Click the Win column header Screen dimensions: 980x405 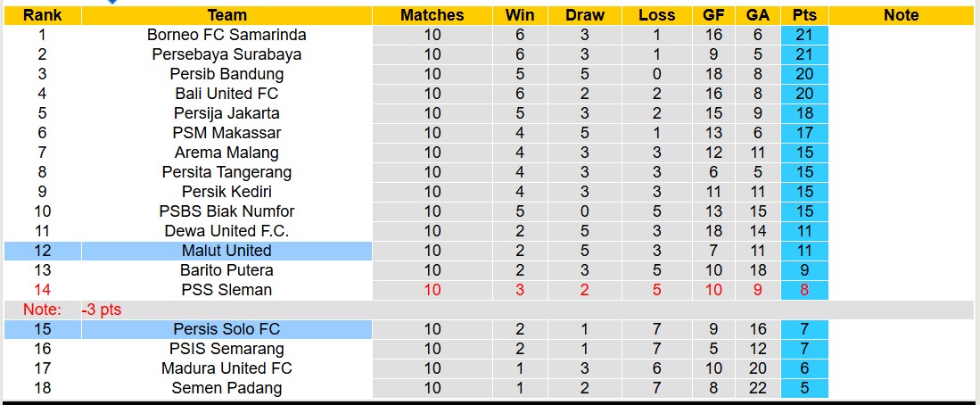(x=520, y=15)
